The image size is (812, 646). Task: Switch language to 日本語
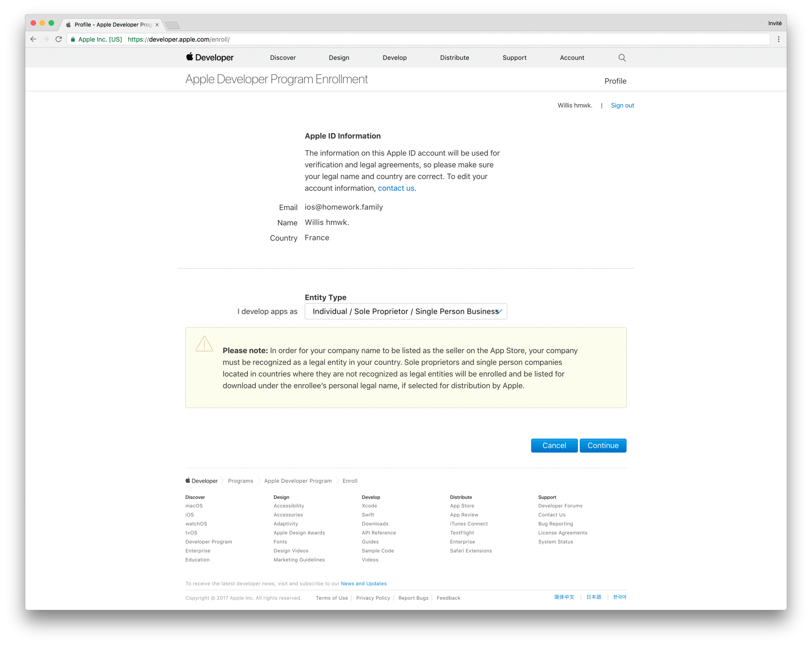point(594,597)
